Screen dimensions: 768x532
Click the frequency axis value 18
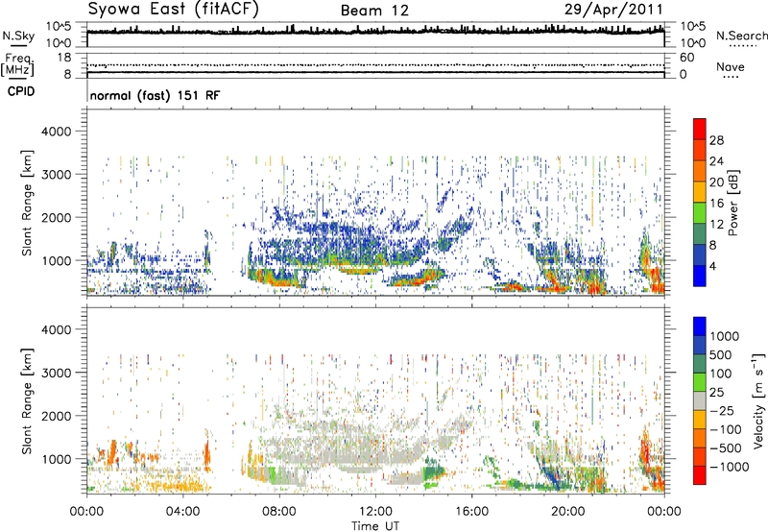click(64, 58)
